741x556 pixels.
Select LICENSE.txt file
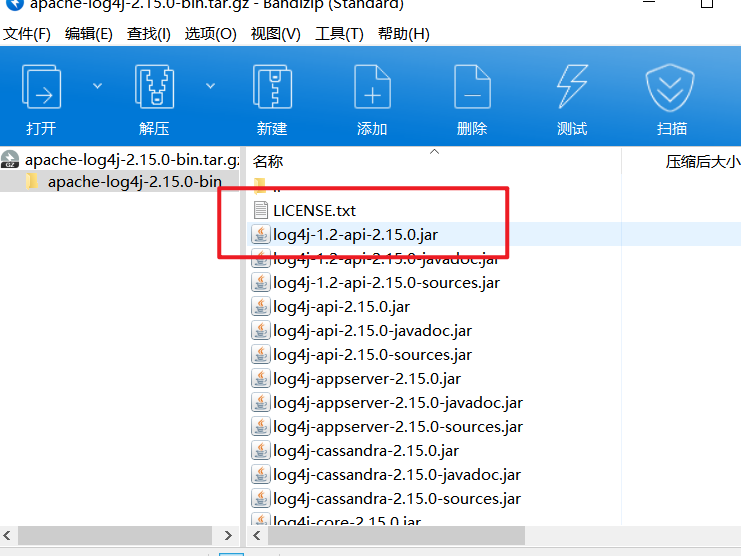[314, 210]
